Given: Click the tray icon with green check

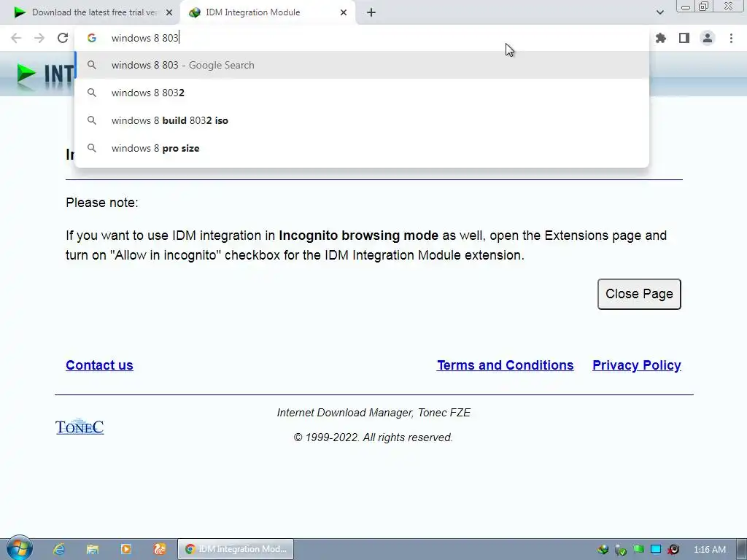Looking at the screenshot, I should coord(620,550).
